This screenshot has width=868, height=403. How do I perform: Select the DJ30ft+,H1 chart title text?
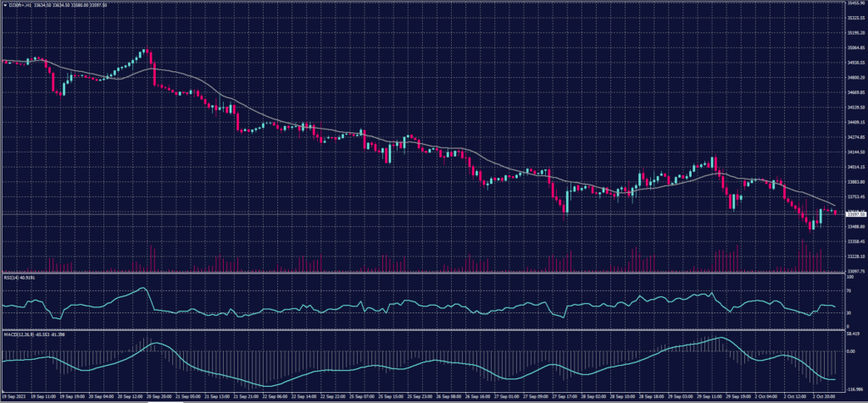coord(19,4)
